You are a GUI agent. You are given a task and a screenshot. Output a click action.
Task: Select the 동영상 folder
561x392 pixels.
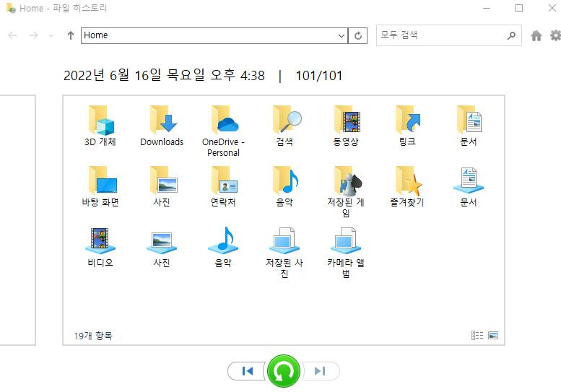(346, 126)
